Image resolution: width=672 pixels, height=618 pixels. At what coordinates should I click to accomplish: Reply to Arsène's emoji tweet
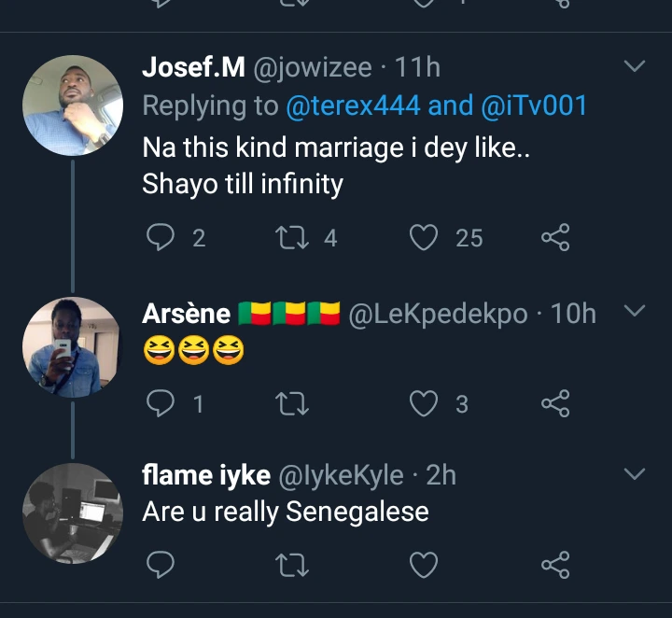click(162, 403)
